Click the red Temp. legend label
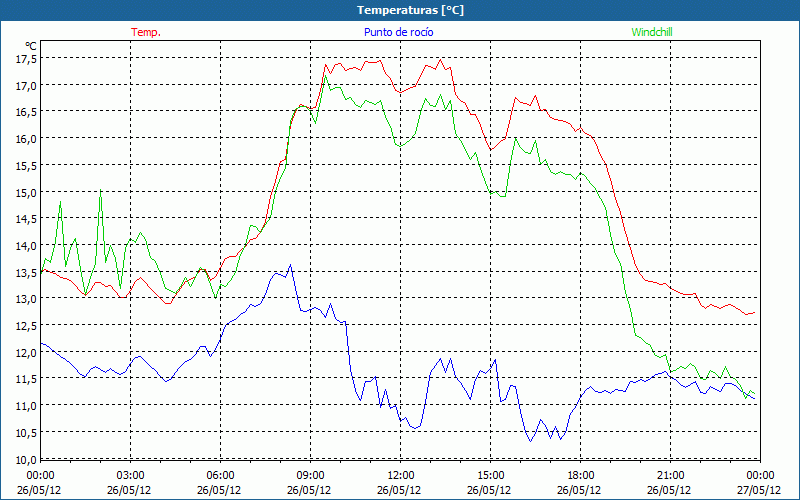 (146, 32)
